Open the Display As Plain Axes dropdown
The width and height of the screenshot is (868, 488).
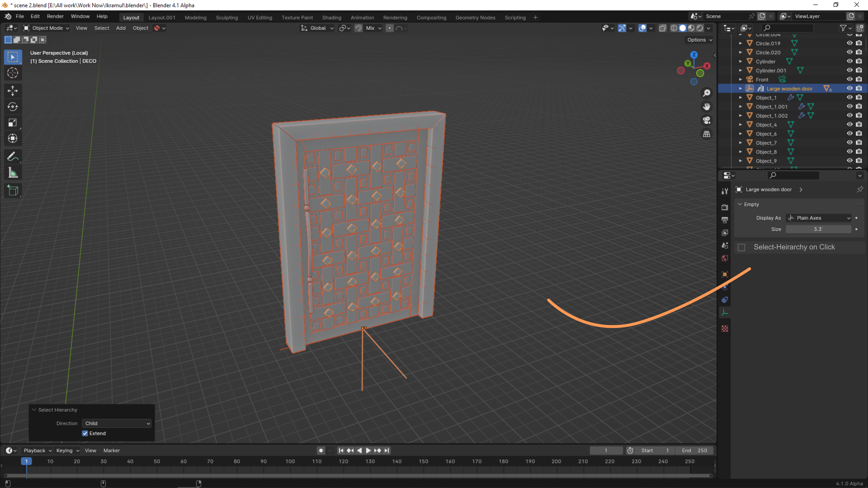(x=819, y=218)
